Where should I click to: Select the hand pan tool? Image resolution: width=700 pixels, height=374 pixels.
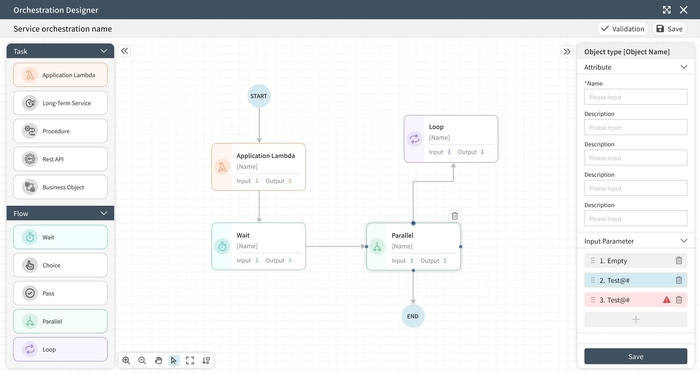coord(158,360)
